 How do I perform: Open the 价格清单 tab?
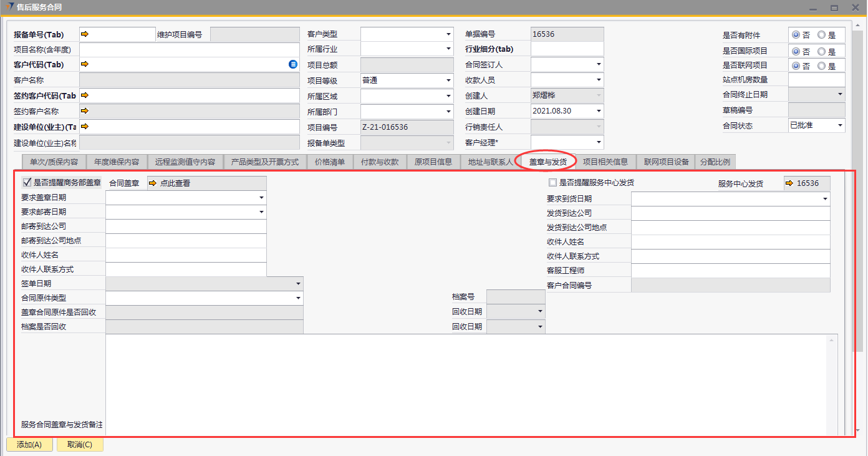pyautogui.click(x=330, y=162)
